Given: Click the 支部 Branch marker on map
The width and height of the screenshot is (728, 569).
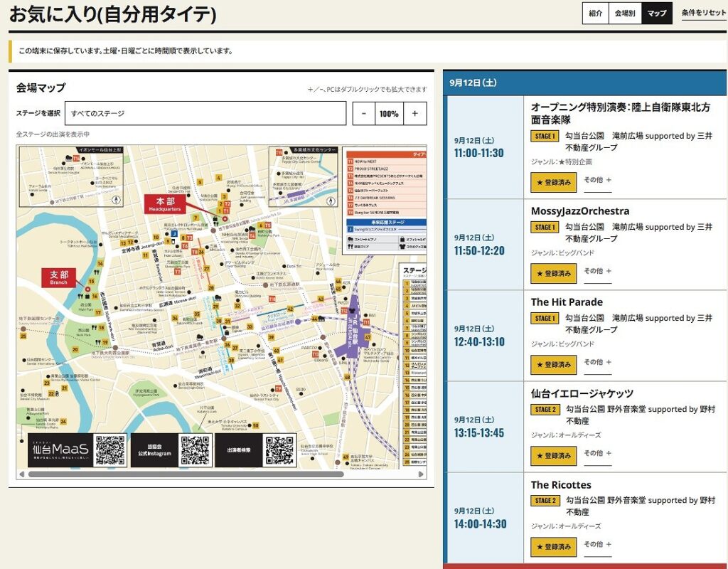Looking at the screenshot, I should (59, 278).
